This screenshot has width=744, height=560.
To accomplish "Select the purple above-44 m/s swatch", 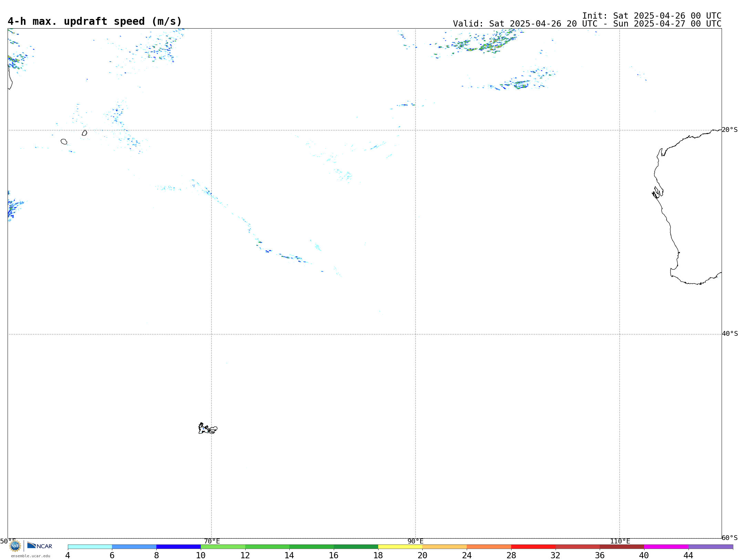I will pos(711,547).
